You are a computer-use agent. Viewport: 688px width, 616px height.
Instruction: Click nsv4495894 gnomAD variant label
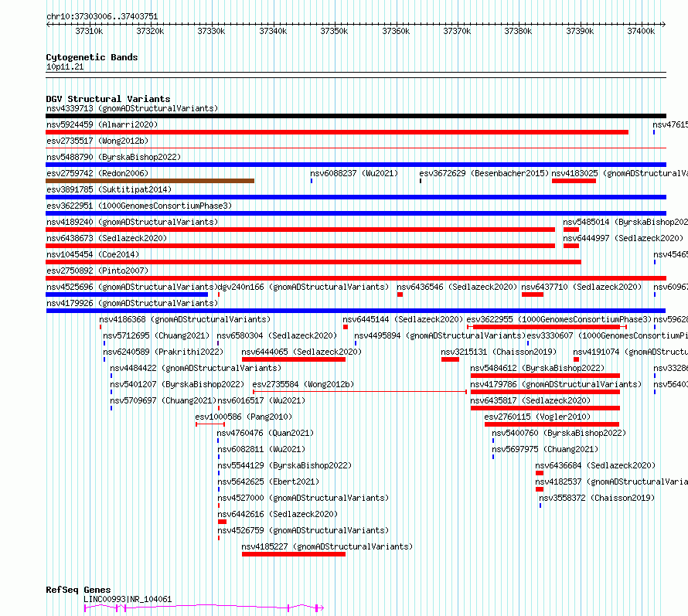pos(440,335)
